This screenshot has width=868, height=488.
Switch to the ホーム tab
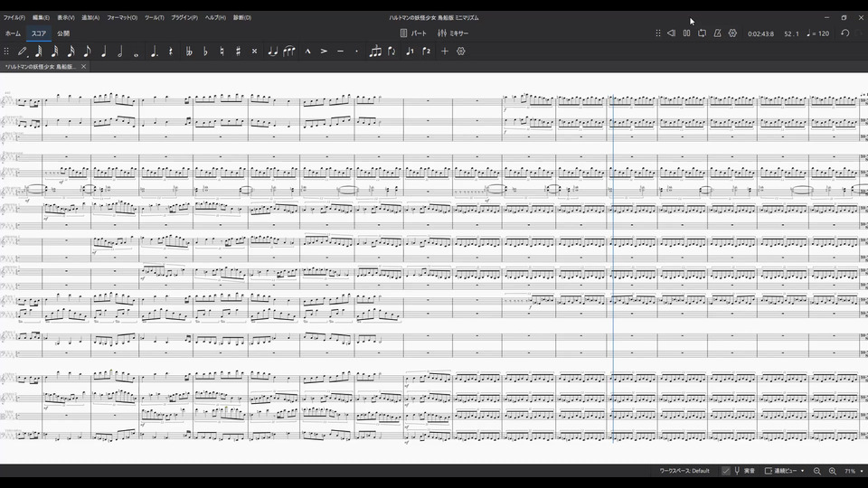coord(13,33)
